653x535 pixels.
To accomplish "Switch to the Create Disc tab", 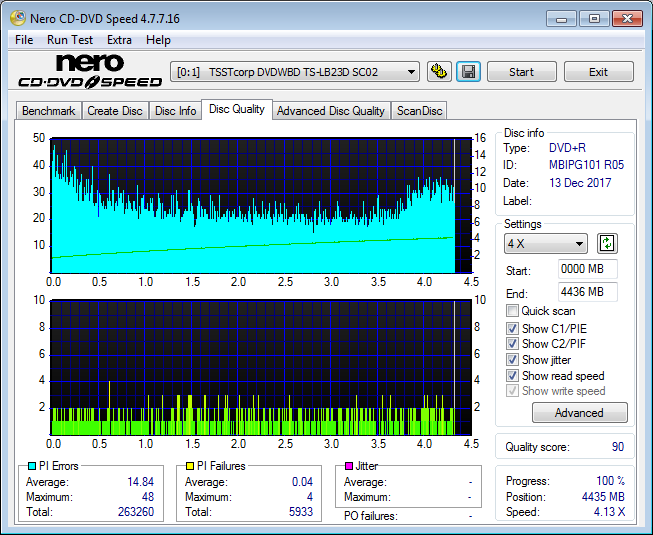I will 115,111.
